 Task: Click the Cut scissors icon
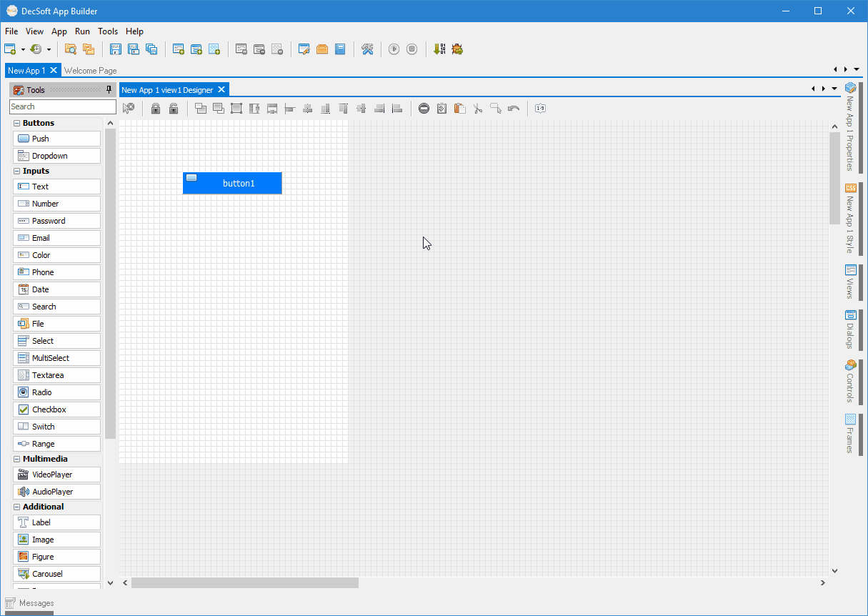pyautogui.click(x=478, y=109)
